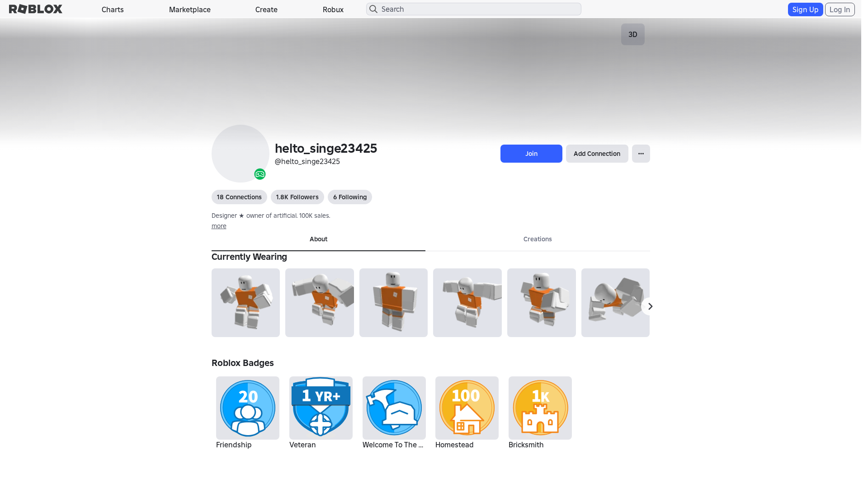
Task: Click the helto_singe23425 display name
Action: 326,148
